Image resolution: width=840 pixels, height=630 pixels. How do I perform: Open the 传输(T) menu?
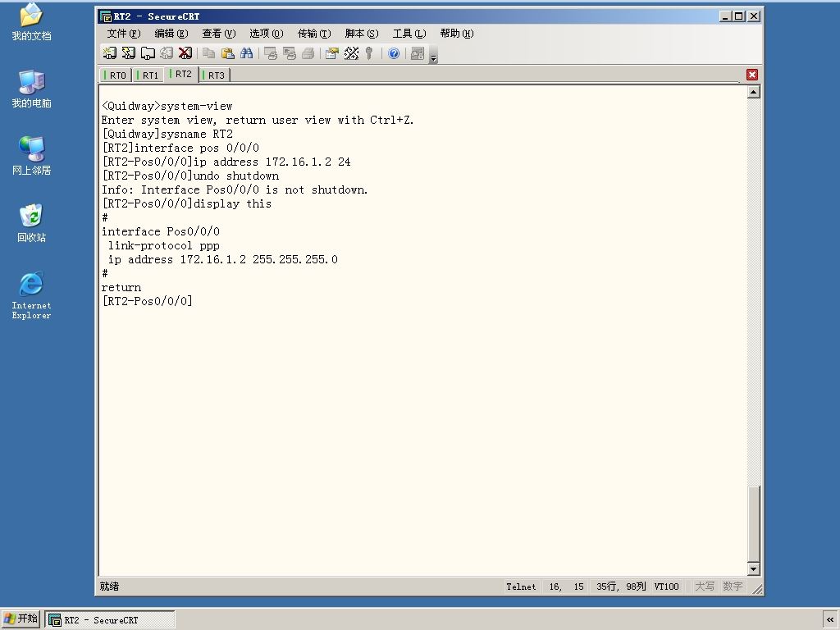tap(314, 34)
